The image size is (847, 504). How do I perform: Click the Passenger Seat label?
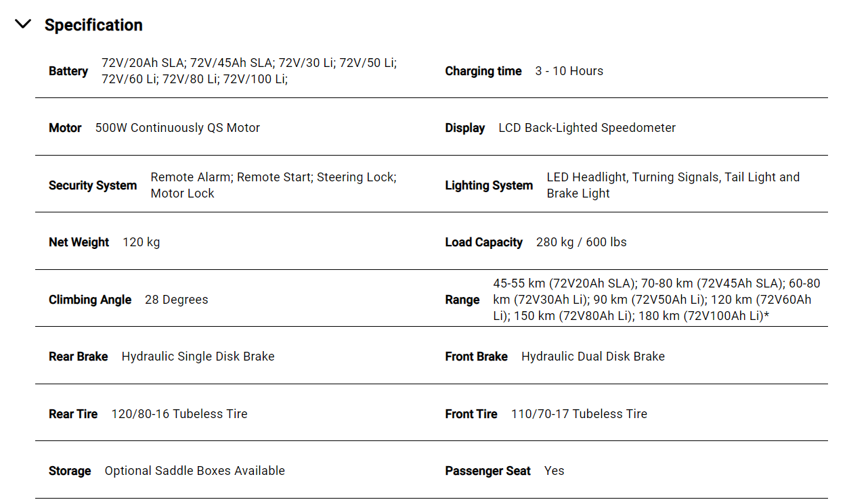tap(487, 471)
